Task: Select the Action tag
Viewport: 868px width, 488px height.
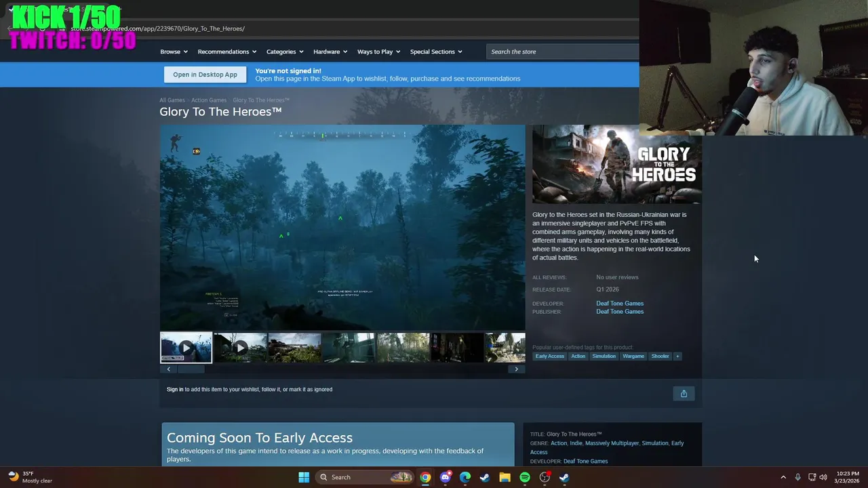Action: coord(578,356)
